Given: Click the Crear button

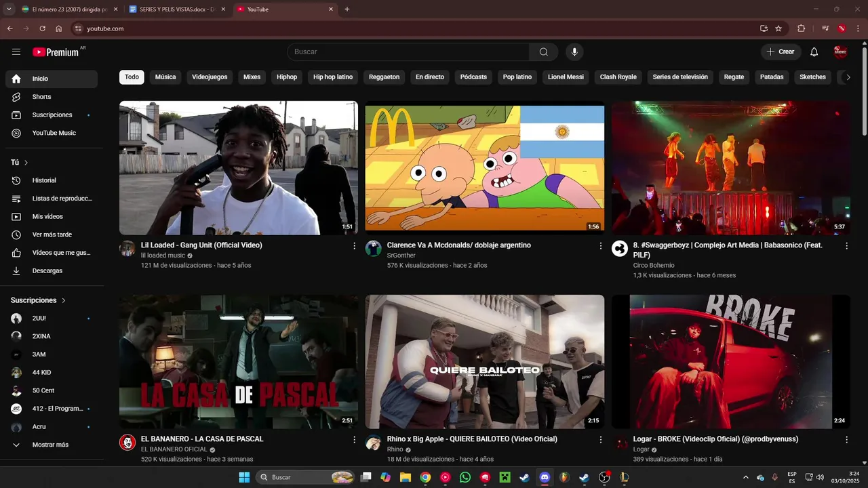Looking at the screenshot, I should click(x=781, y=52).
